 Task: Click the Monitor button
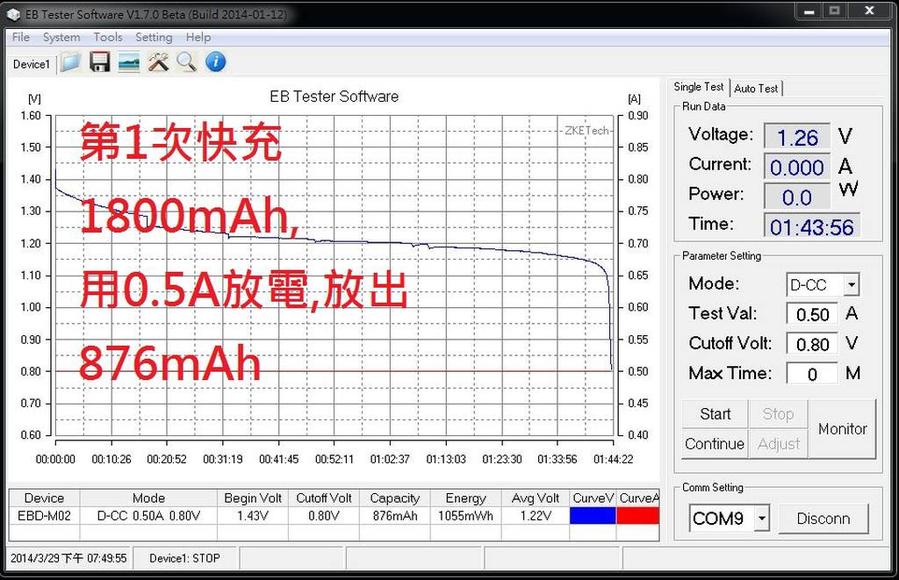[x=842, y=429]
